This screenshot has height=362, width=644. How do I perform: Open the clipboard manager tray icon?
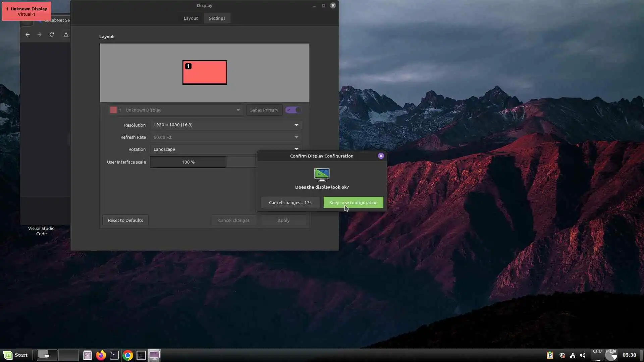pos(550,355)
